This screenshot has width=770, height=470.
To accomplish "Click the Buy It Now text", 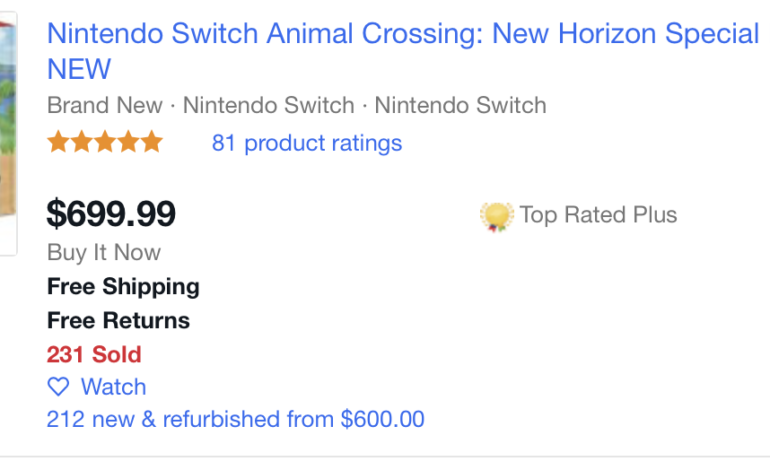I will click(x=103, y=253).
